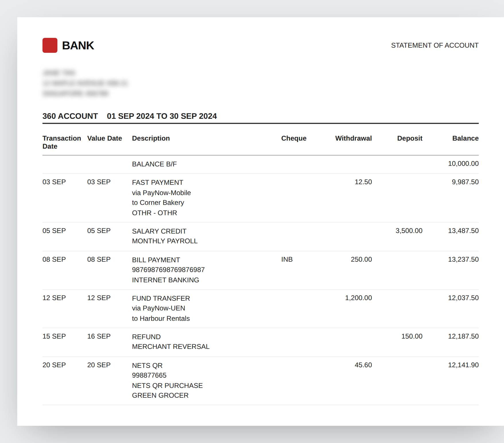504x443 pixels.
Task: Click the 13,487.50 balance value
Action: [x=464, y=231]
